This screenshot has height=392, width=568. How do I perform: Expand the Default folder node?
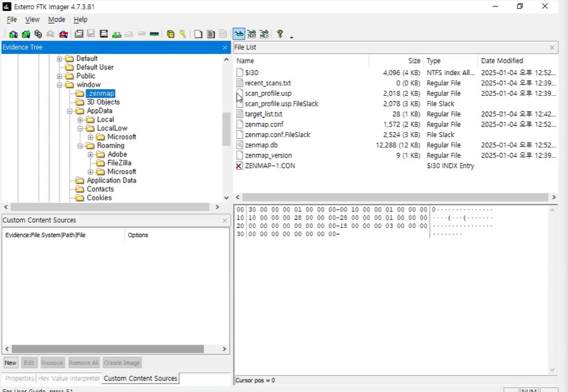point(60,58)
